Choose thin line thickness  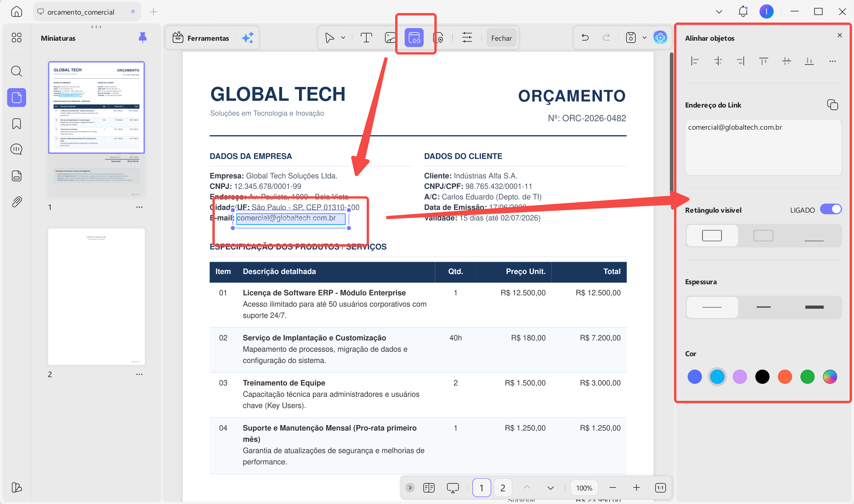pyautogui.click(x=712, y=307)
